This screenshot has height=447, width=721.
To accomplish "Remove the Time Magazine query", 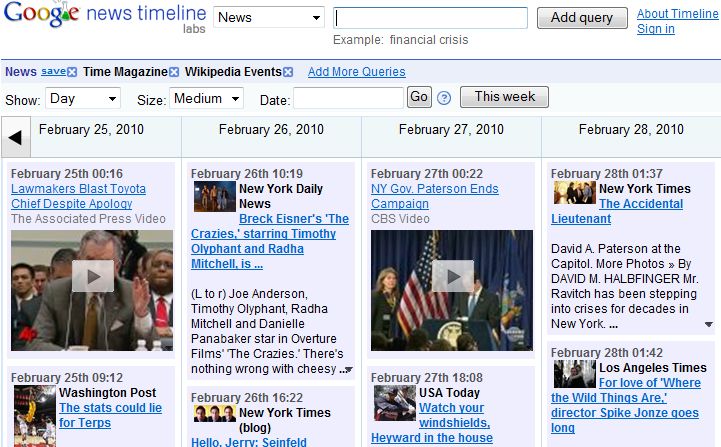I will click(174, 72).
